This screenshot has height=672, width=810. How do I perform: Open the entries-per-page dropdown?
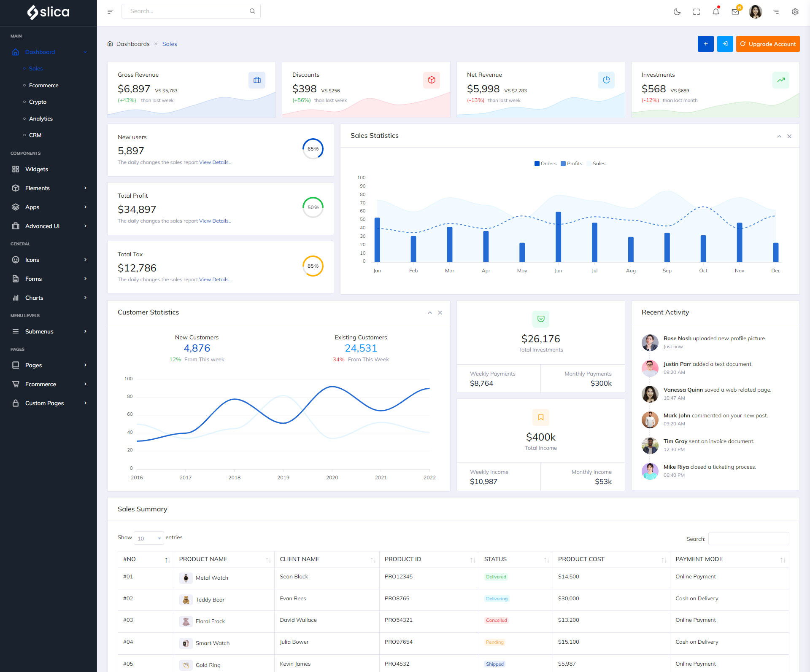(x=148, y=538)
